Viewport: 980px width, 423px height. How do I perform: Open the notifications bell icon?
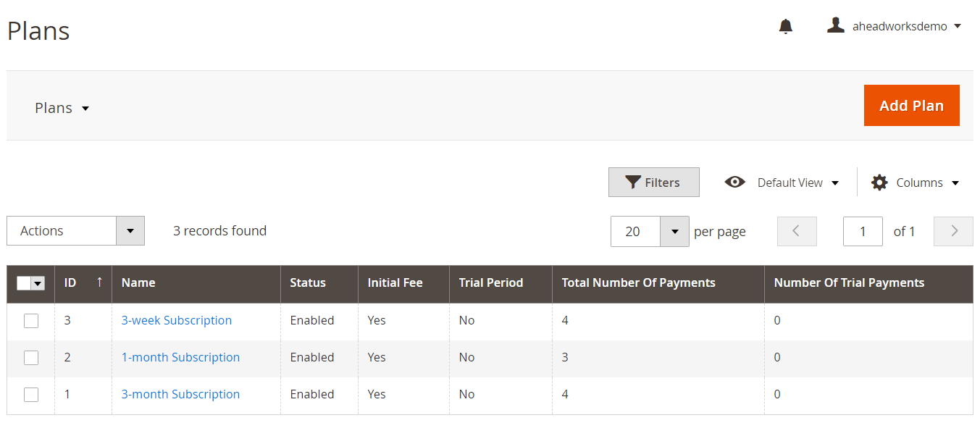[x=785, y=27]
